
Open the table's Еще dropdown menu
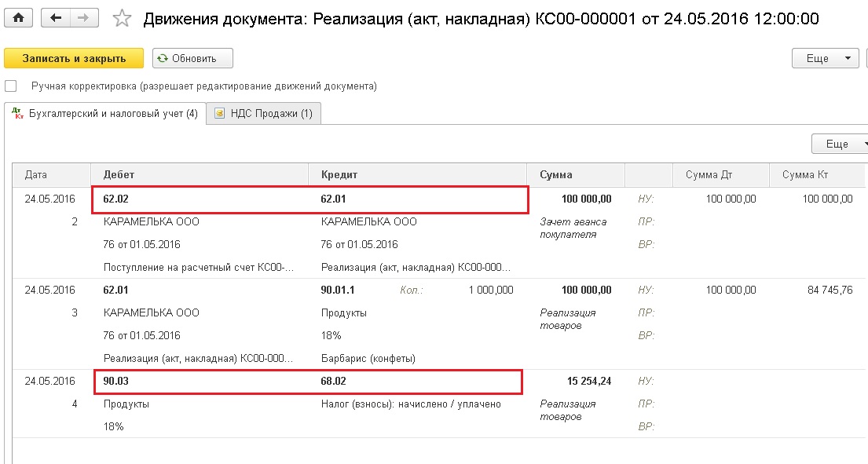(841, 144)
